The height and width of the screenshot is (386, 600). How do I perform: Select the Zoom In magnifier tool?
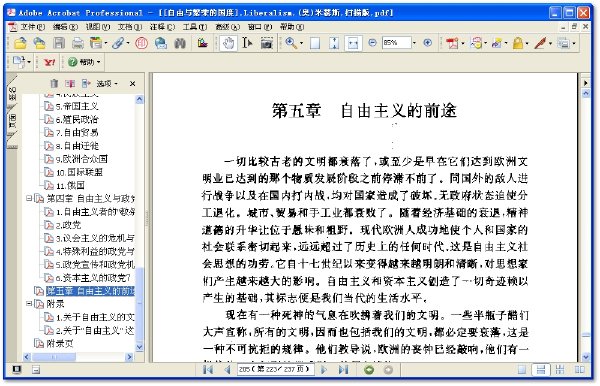[291, 43]
